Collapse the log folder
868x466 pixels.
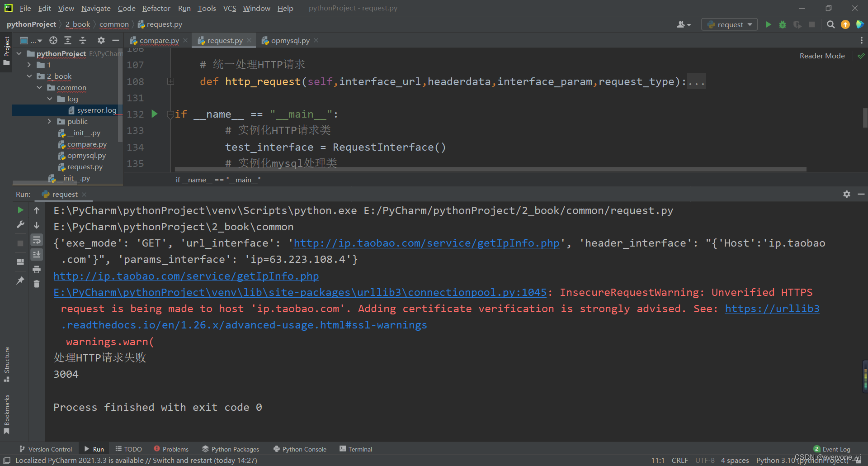(x=50, y=99)
